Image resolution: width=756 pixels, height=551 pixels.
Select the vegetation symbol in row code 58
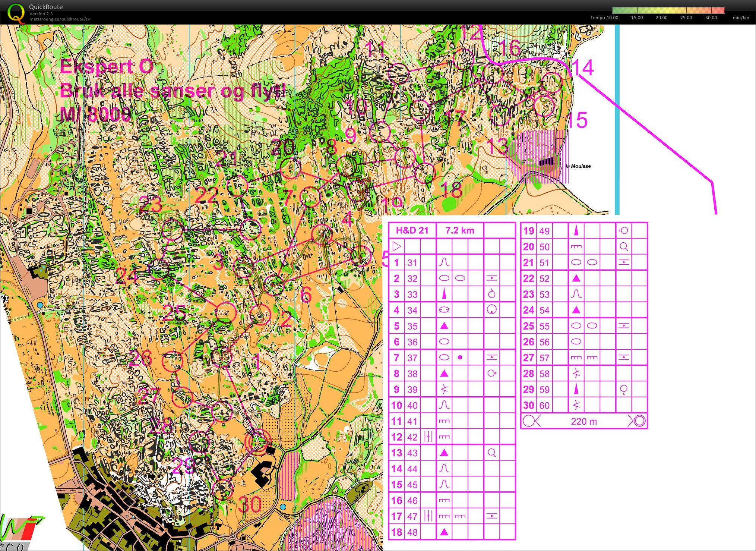[576, 373]
